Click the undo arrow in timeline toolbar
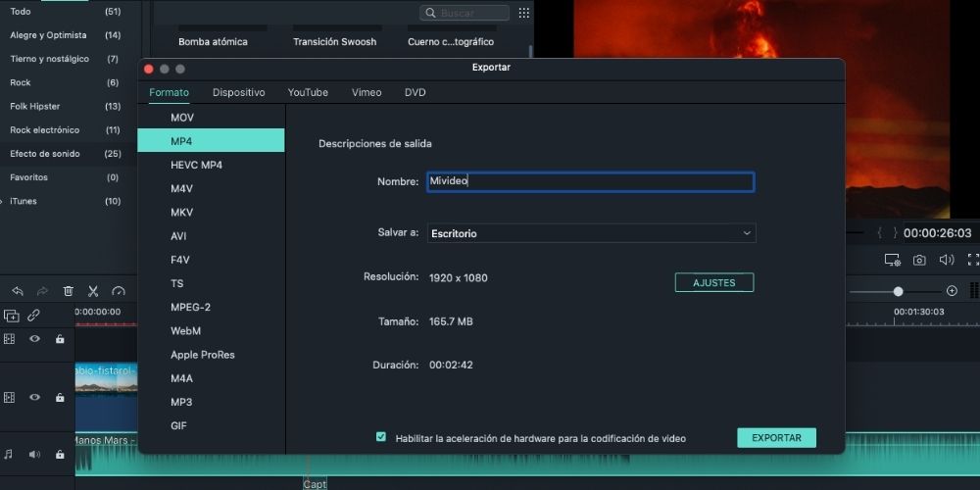Screen dimensions: 980x490 click(x=18, y=291)
